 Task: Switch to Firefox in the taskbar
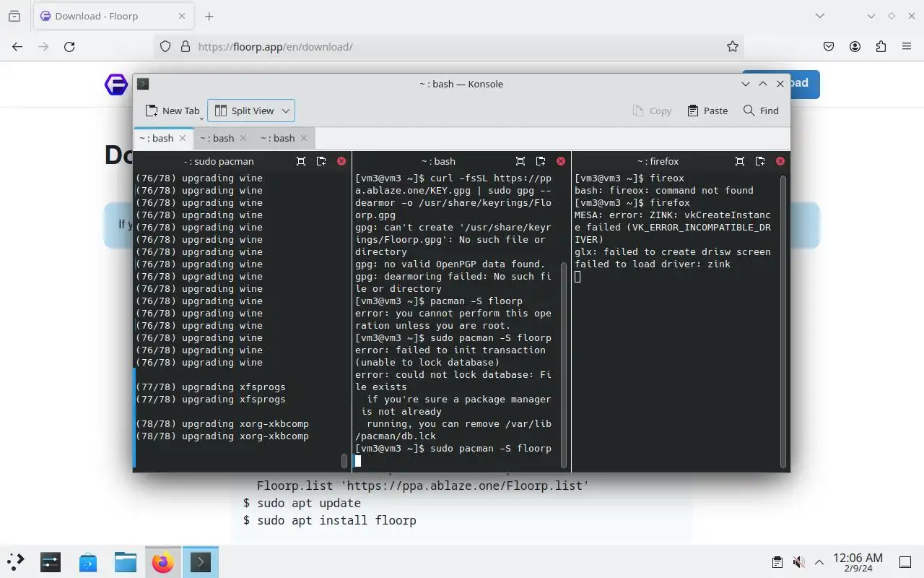pyautogui.click(x=163, y=561)
